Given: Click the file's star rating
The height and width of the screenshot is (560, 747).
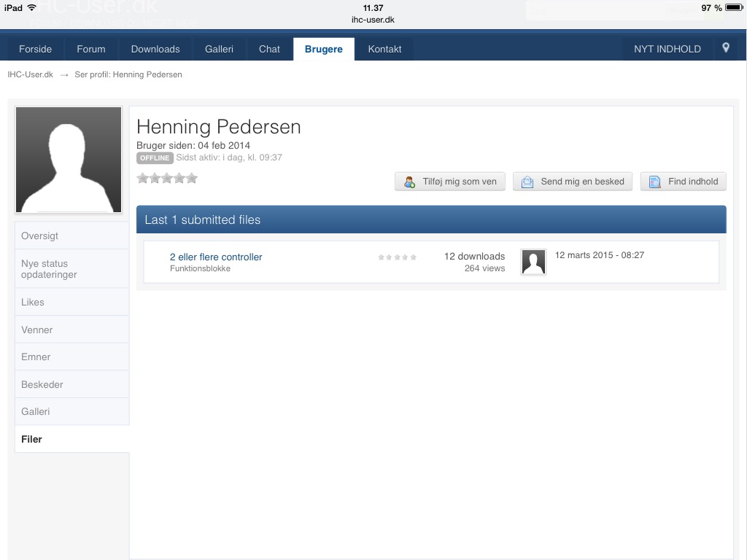Looking at the screenshot, I should (398, 257).
